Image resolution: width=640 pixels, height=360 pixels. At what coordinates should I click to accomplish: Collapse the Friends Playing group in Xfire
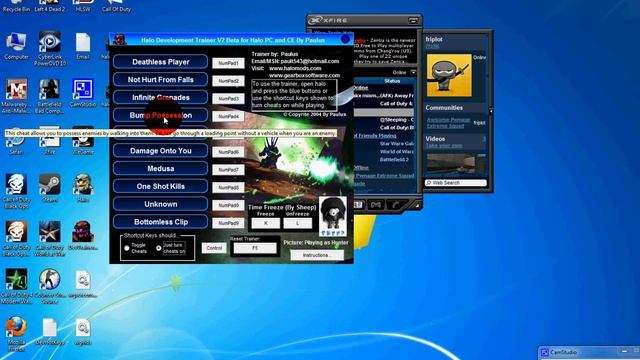[x=375, y=136]
